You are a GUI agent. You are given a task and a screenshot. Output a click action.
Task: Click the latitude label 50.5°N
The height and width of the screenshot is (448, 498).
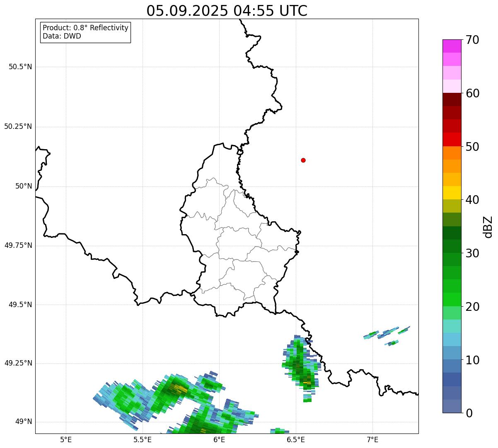(x=20, y=67)
